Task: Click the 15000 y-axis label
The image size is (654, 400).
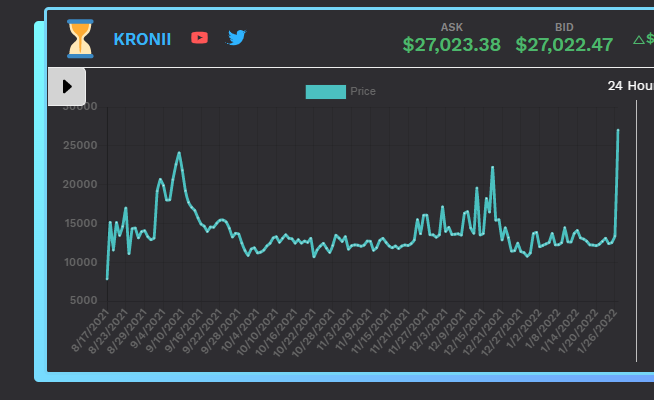Action: (x=81, y=223)
